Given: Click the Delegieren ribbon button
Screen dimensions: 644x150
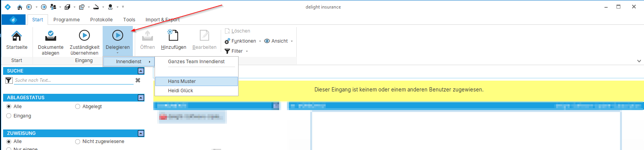Looking at the screenshot, I should (x=118, y=41).
